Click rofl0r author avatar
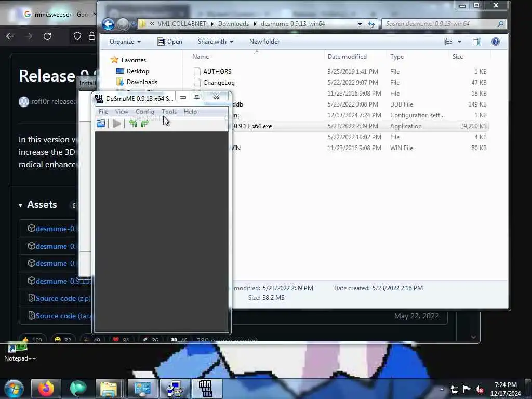Image resolution: width=532 pixels, height=399 pixels. pos(24,101)
